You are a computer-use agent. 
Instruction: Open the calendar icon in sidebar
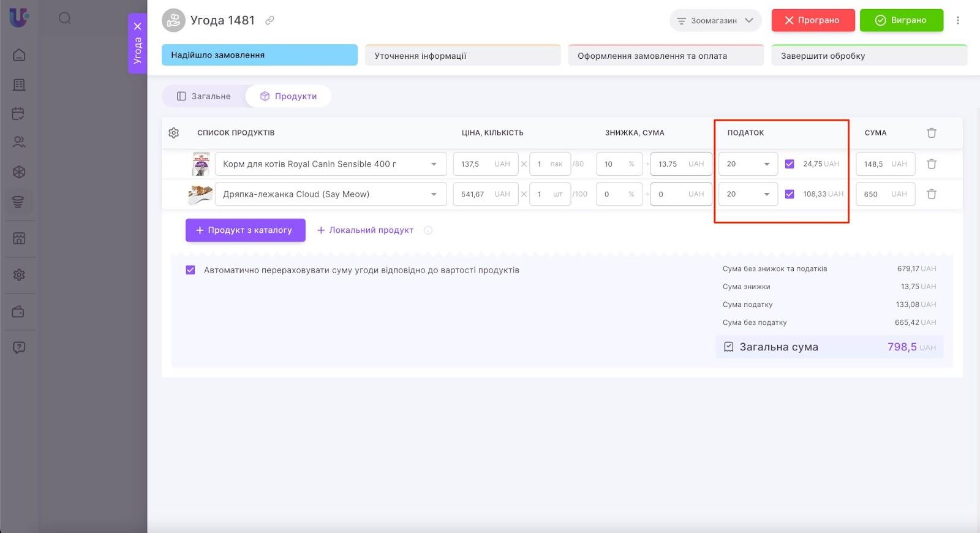(19, 113)
